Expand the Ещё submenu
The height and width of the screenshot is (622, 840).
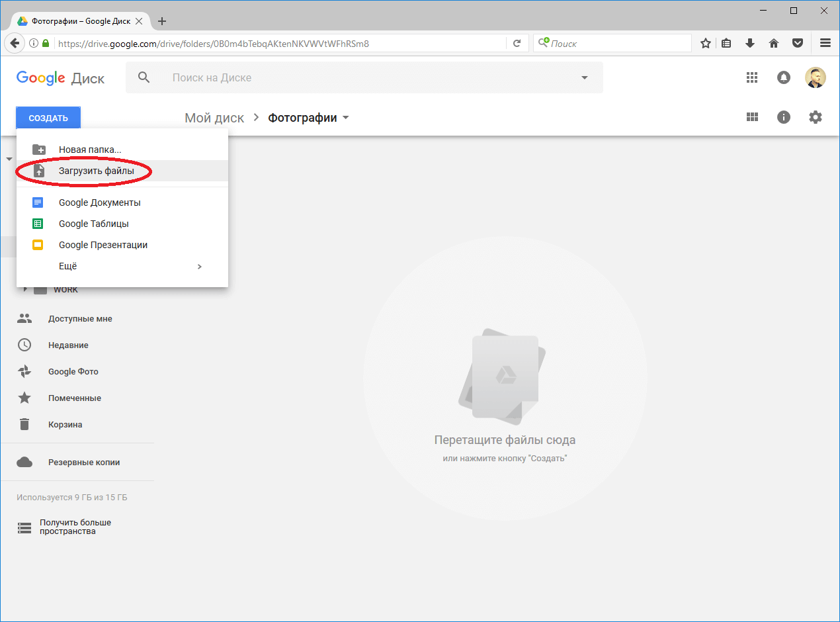(200, 266)
